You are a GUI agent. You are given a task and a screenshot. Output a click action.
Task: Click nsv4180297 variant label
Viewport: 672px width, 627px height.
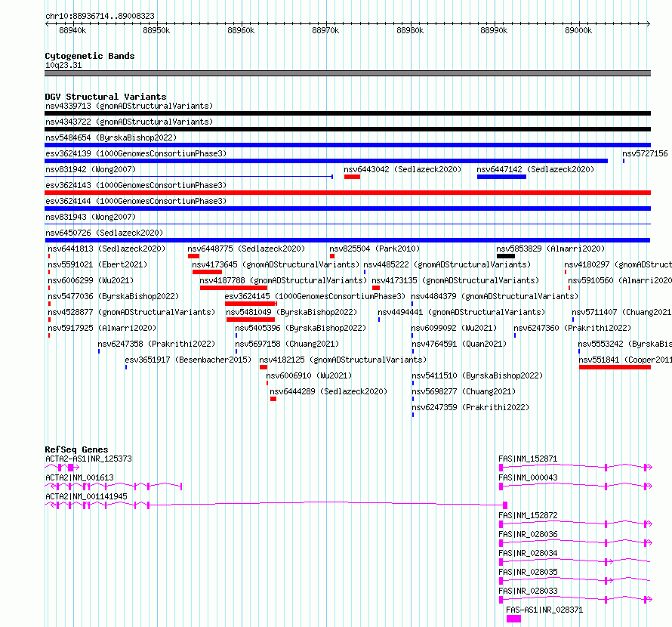(x=618, y=264)
